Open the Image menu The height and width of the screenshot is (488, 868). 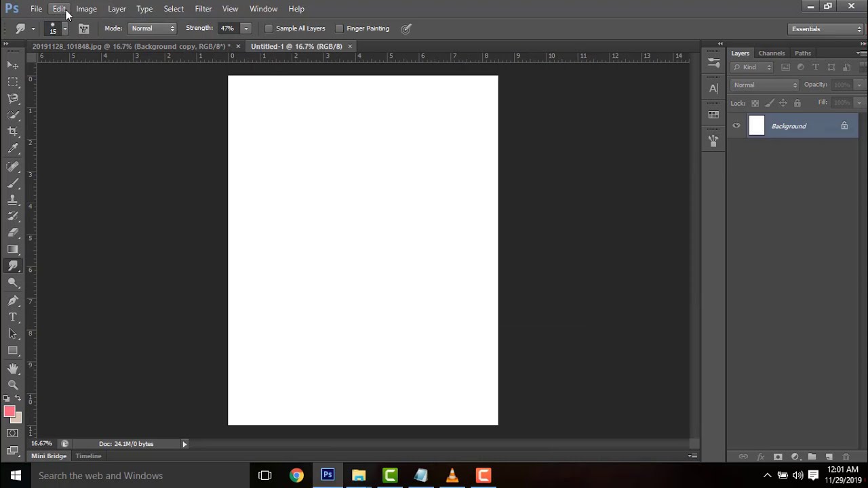86,9
